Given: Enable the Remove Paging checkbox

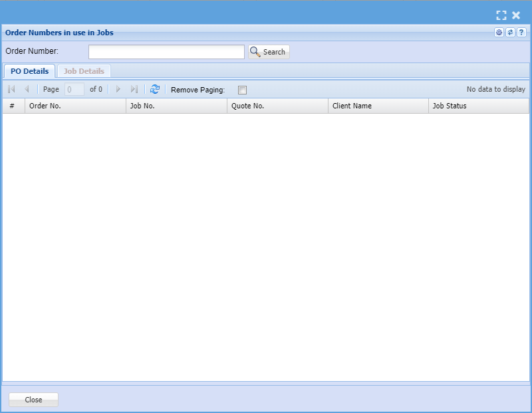Looking at the screenshot, I should click(x=242, y=90).
